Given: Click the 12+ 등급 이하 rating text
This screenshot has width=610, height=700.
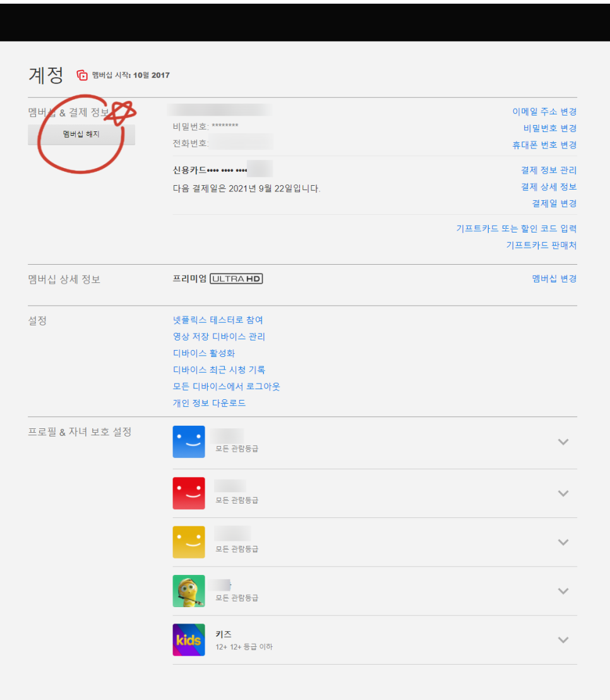Looking at the screenshot, I should (x=244, y=647).
